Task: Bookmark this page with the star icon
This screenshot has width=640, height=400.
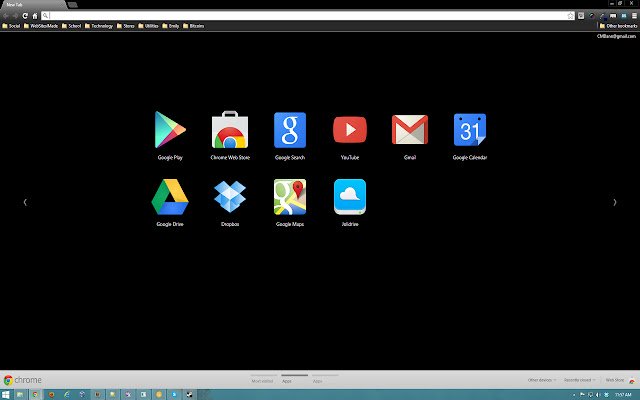Action: [x=570, y=16]
